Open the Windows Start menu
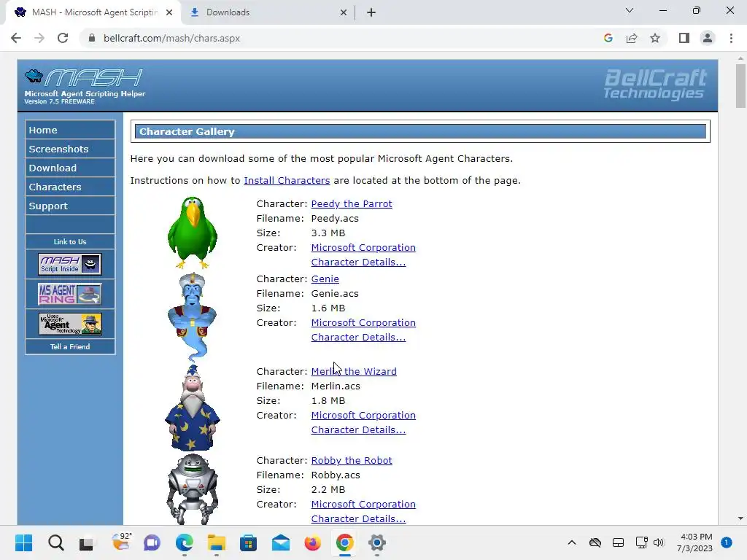Screen dimensions: 747x560 (x=23, y=542)
